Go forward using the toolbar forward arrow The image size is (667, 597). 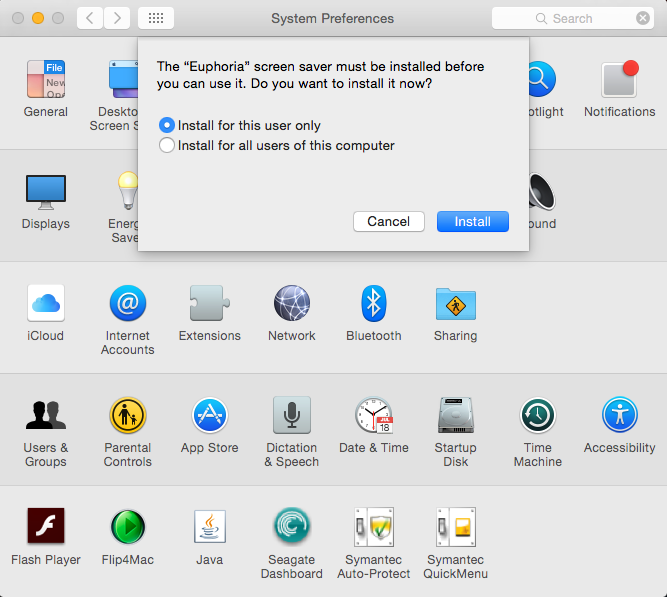[x=117, y=18]
